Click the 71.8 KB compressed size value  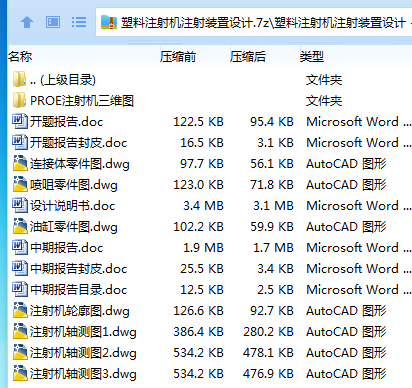(x=272, y=185)
